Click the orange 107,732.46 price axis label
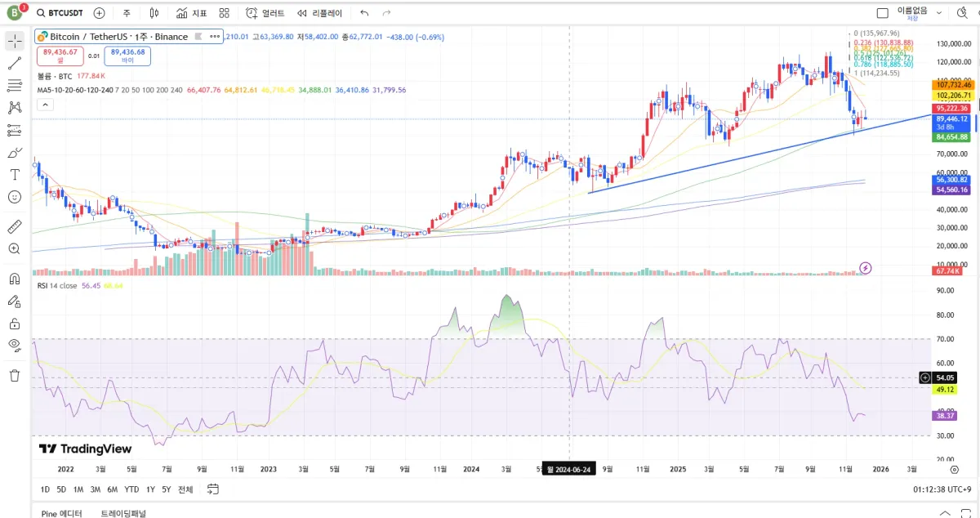The height and width of the screenshot is (518, 980). pyautogui.click(x=952, y=84)
